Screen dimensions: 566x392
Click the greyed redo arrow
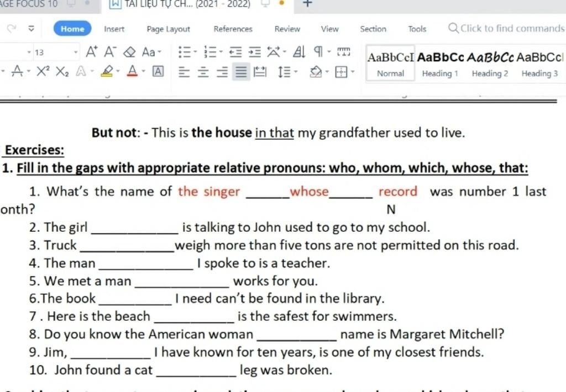pos(12,29)
